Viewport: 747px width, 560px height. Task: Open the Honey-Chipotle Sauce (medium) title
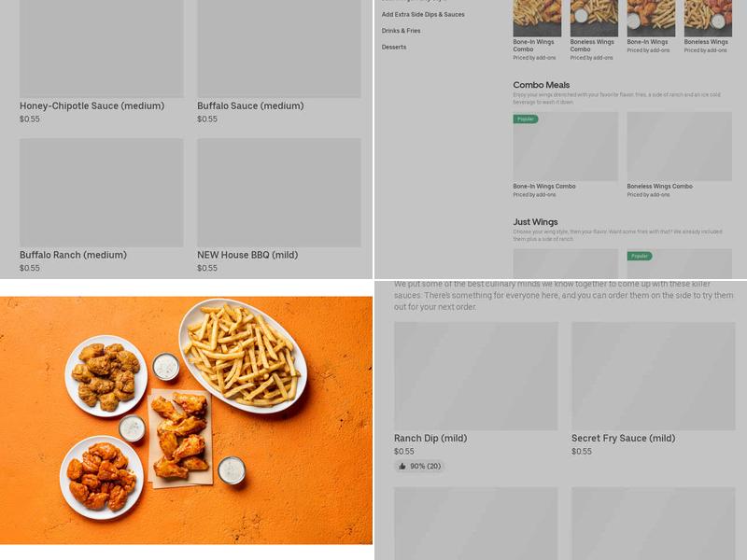(92, 106)
